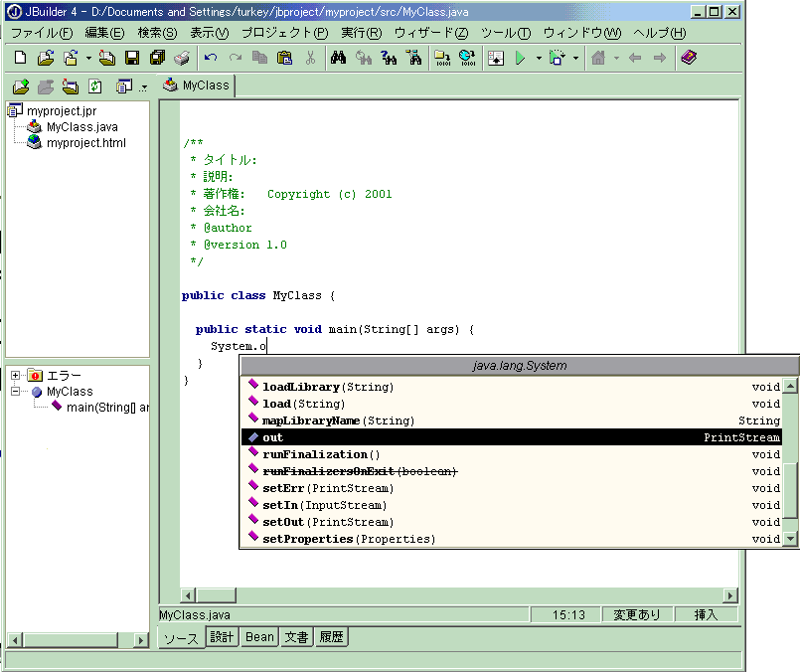This screenshot has width=800, height=672.
Task: Click the Find binoculars icon
Action: [338, 58]
